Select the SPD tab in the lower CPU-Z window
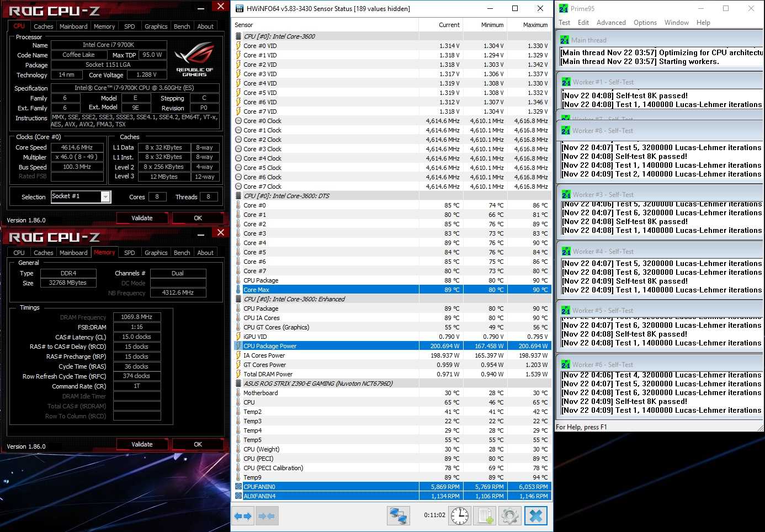 (x=129, y=253)
